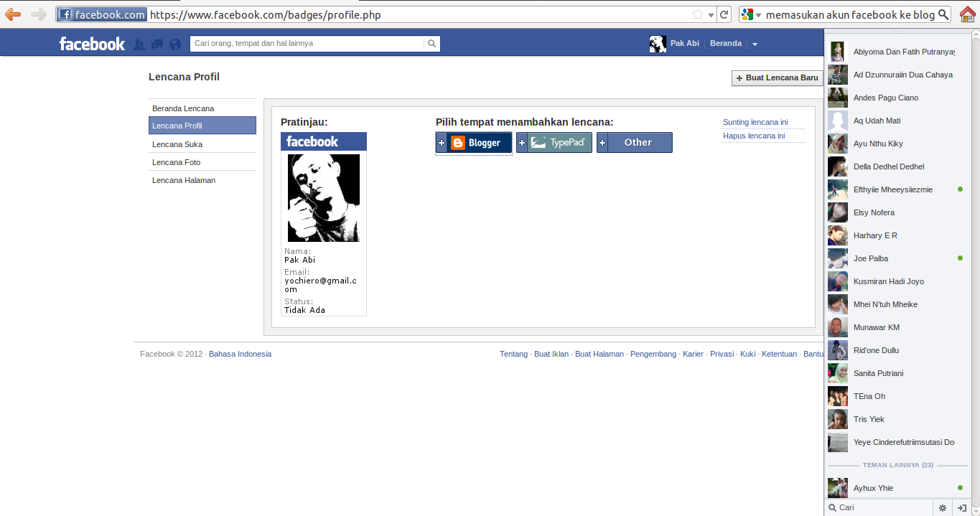Chat with Della Dedhel Dedhel
The image size is (980, 516).
896,166
